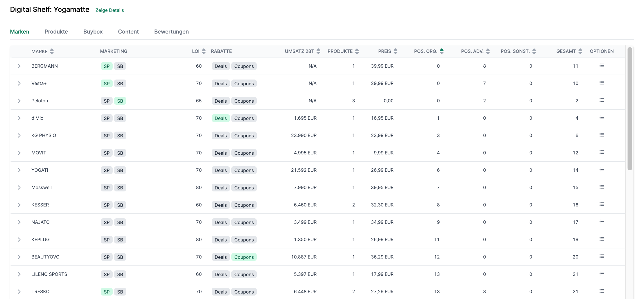
Task: Open options list icon for MOVIT row
Action: click(602, 152)
